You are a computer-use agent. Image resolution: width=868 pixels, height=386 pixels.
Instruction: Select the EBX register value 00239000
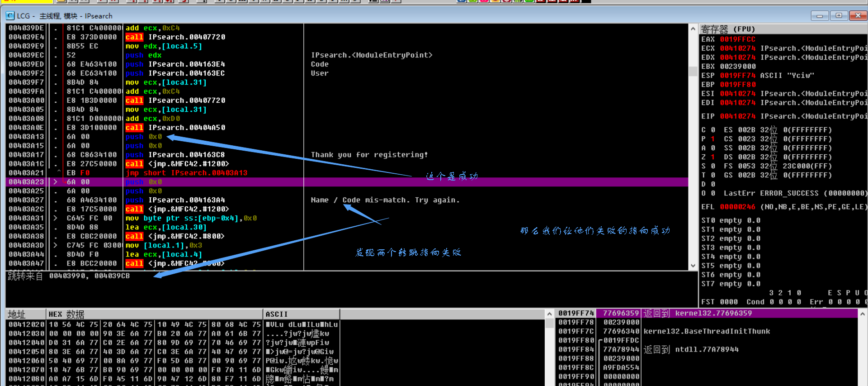click(737, 67)
